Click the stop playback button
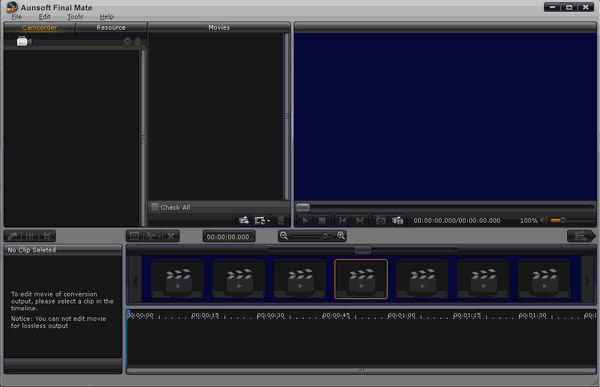Screen dimensions: 600x387 click(322, 221)
